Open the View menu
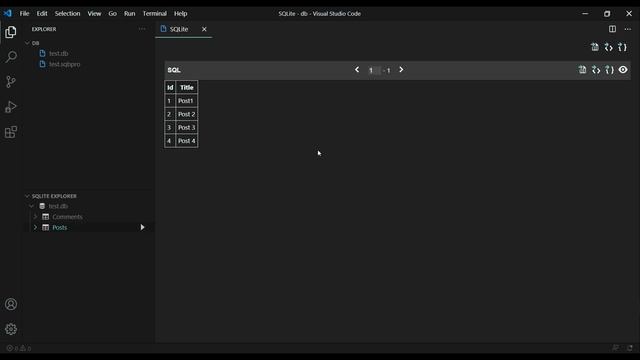Viewport: 640px width, 360px height. click(x=94, y=13)
